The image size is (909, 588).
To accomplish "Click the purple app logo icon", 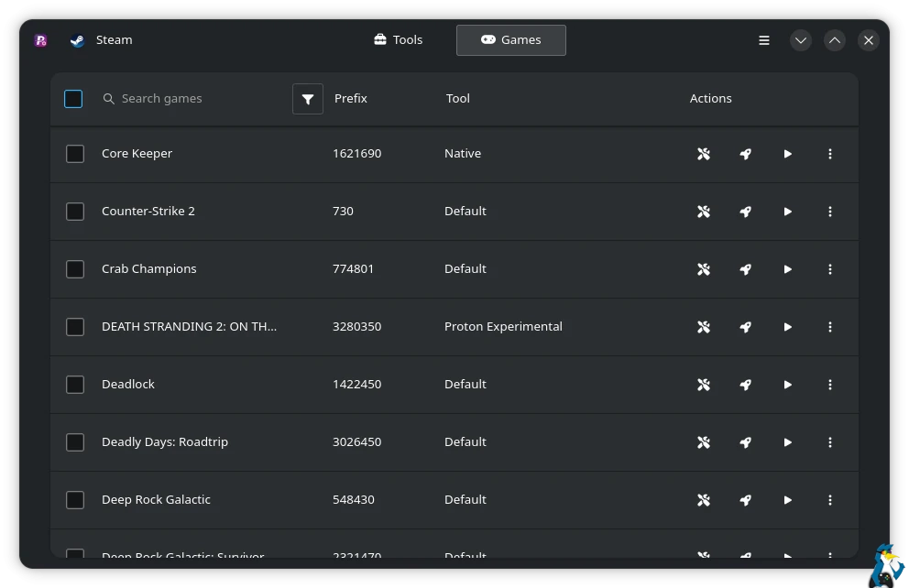I will (40, 40).
